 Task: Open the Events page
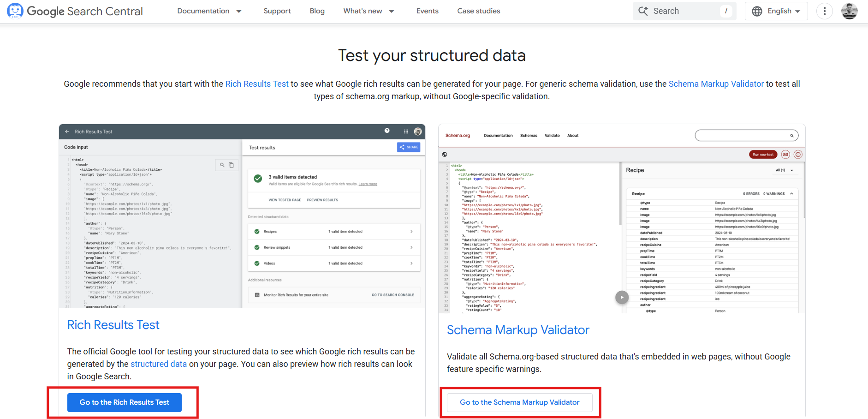[x=427, y=11]
